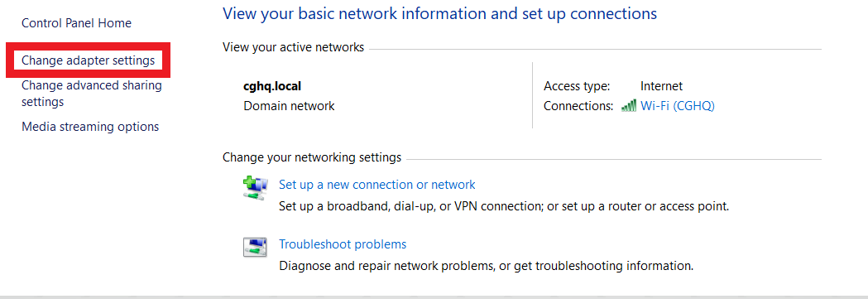
Task: Open the Wi-Fi (CGHQ) connection status
Action: (678, 106)
